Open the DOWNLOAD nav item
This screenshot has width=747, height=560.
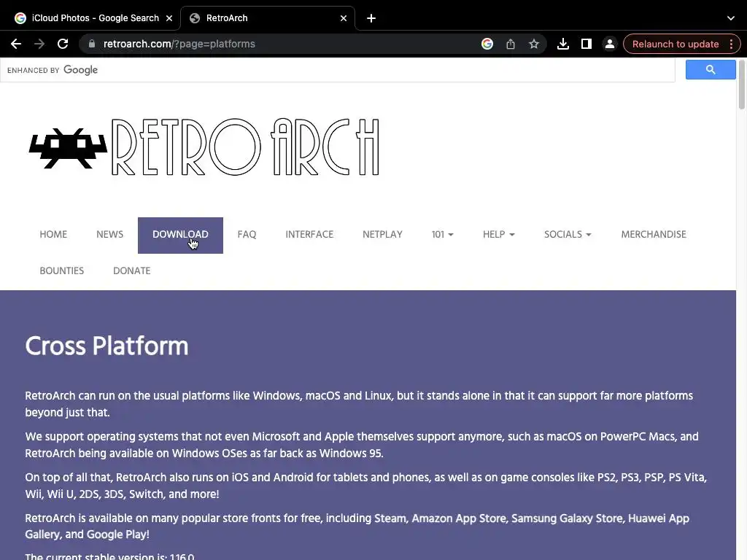click(x=180, y=236)
